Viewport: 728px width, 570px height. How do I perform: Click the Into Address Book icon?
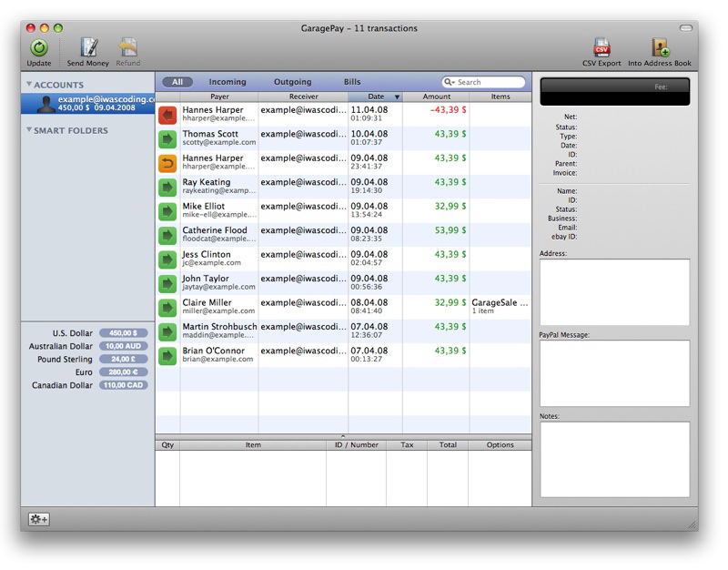tap(660, 48)
